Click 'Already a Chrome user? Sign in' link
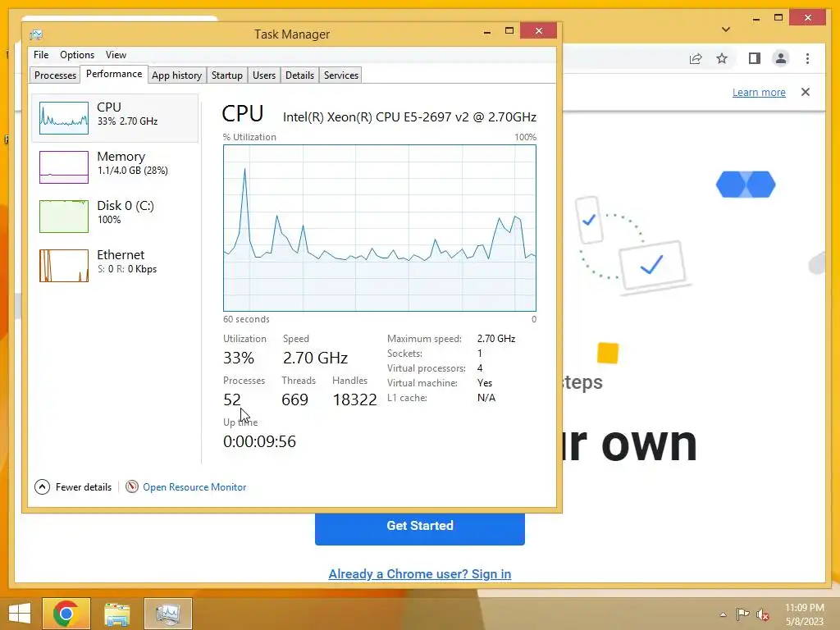 click(419, 573)
